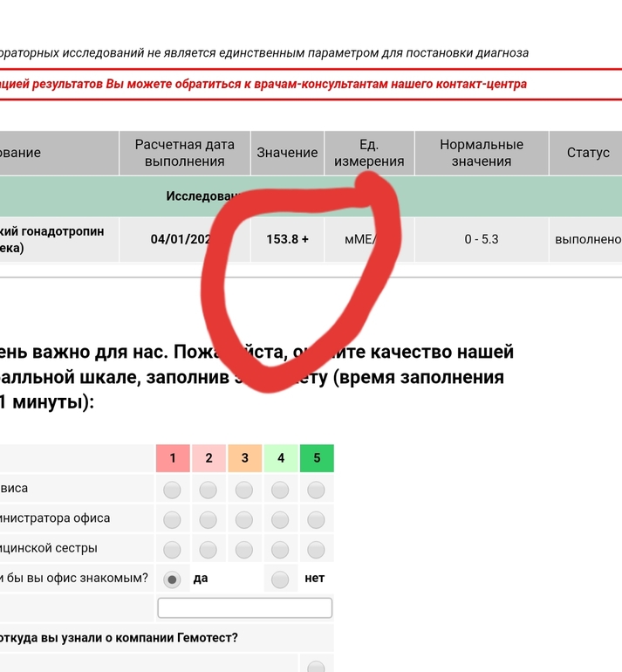
Task: Select rating 1 for медицинской сестры row
Action: (x=172, y=550)
